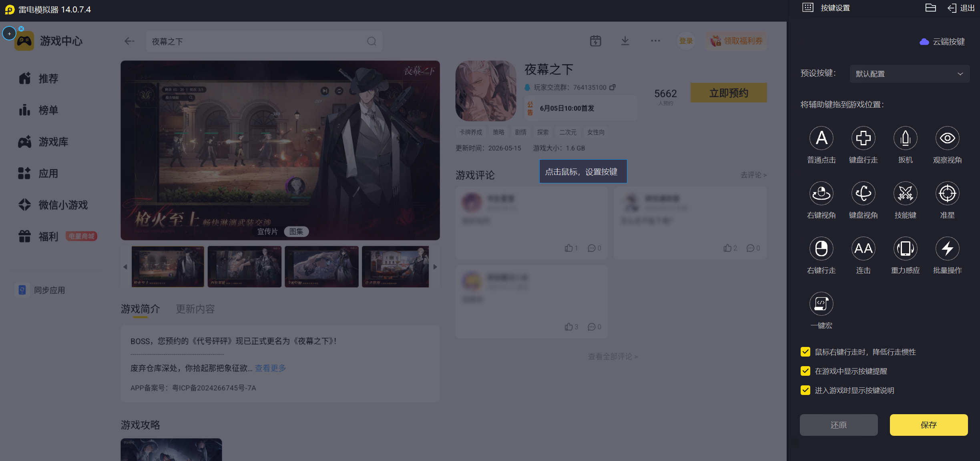Select the 键盘行走 D-pad icon
The image size is (980, 461).
(x=864, y=138)
